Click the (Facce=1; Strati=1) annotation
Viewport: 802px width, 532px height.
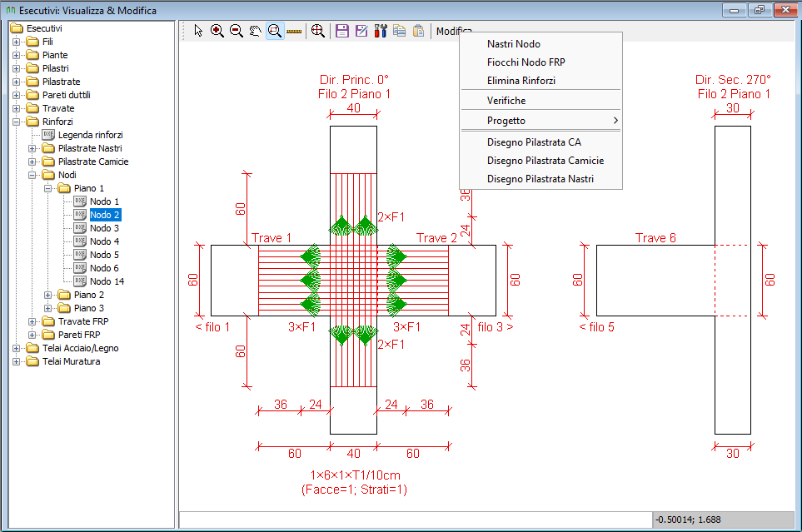pyautogui.click(x=355, y=490)
